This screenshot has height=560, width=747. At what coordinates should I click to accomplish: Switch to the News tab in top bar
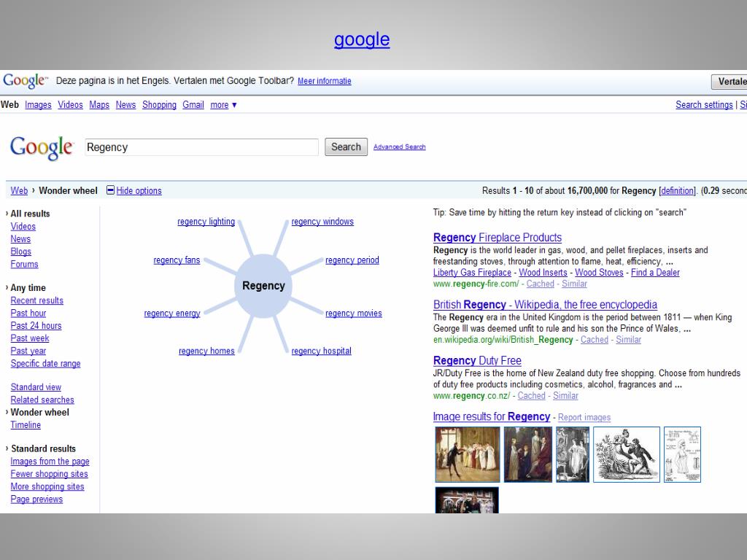point(125,105)
